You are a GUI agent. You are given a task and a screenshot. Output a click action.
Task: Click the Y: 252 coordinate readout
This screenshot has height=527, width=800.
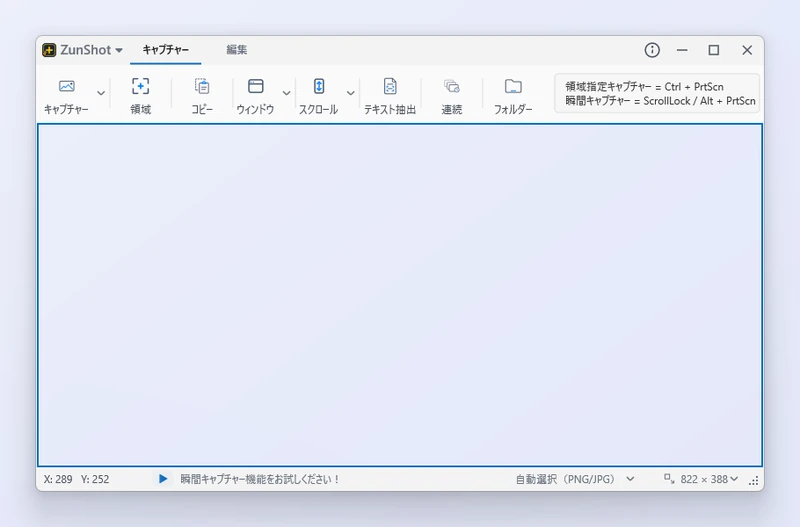95,480
